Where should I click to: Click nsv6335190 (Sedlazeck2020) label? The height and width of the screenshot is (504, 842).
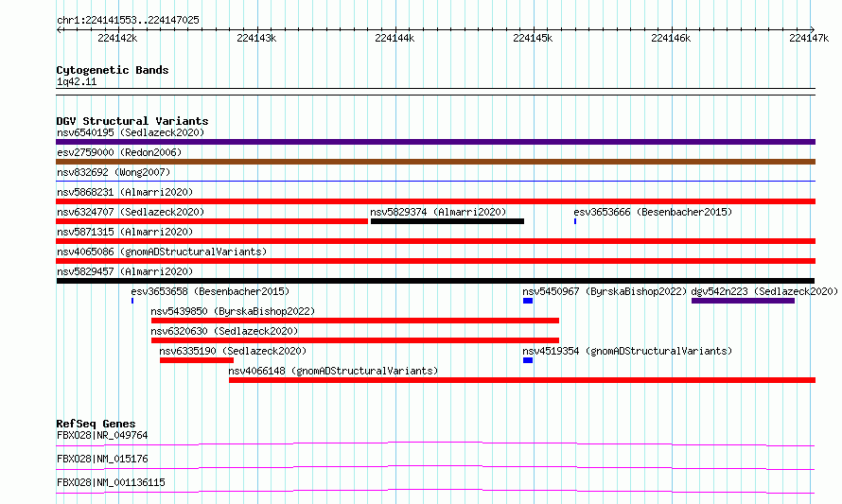(233, 351)
